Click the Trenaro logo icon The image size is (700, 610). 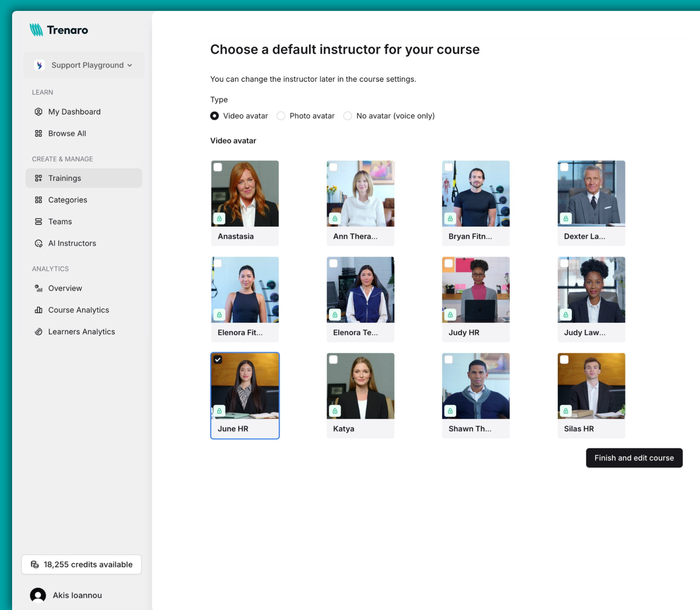(x=36, y=30)
